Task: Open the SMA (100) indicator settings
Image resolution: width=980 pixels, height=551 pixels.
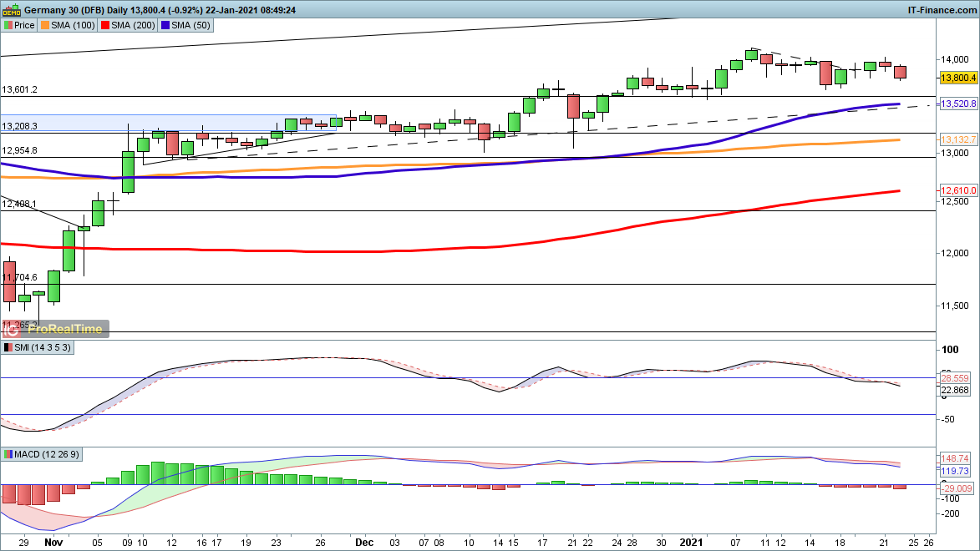Action: pyautogui.click(x=68, y=25)
